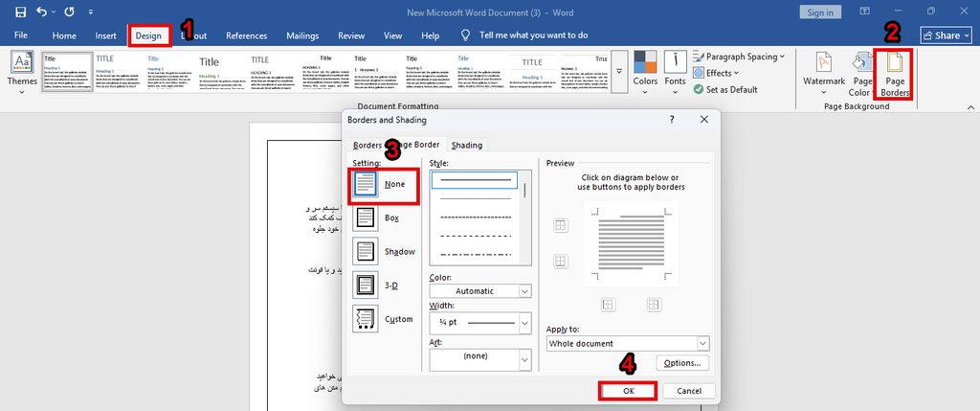Select the solid line style
Image resolution: width=980 pixels, height=411 pixels.
476,180
